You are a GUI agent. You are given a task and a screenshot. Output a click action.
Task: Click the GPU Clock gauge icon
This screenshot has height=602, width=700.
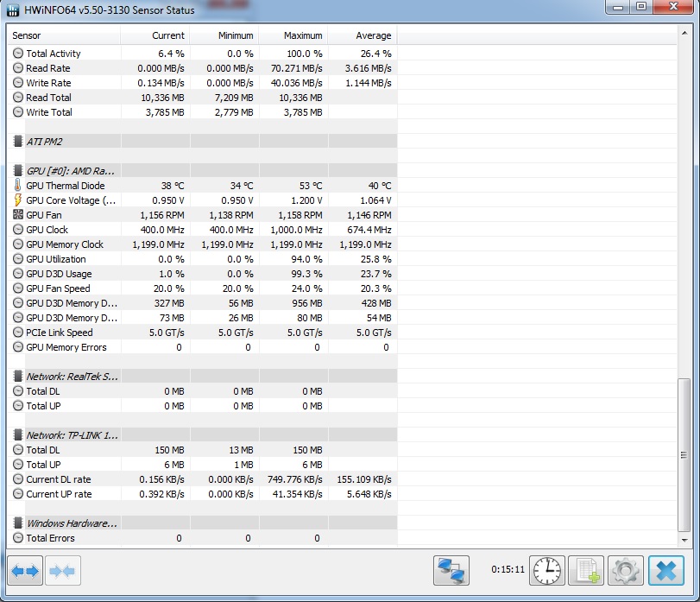(18, 230)
